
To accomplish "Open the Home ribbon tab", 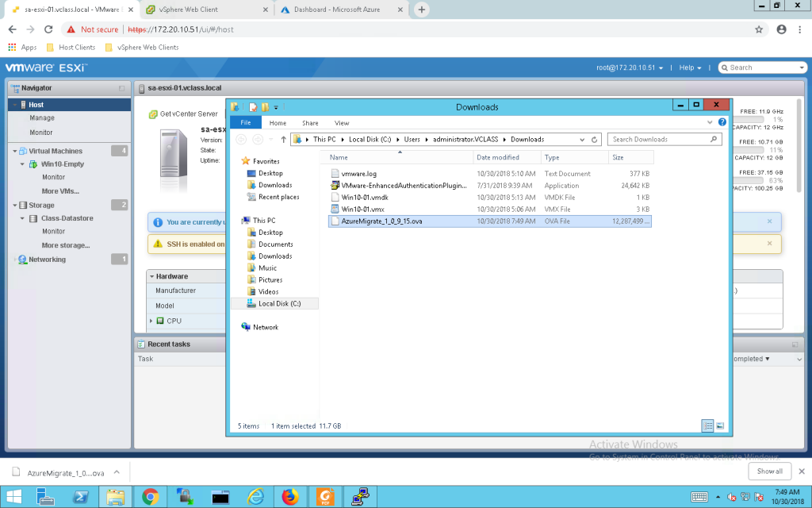I will [278, 123].
